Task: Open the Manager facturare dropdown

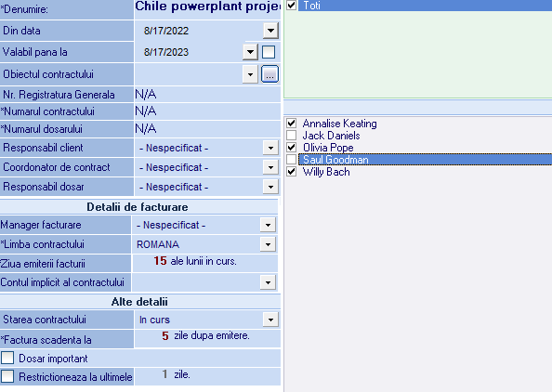Action: (x=268, y=225)
